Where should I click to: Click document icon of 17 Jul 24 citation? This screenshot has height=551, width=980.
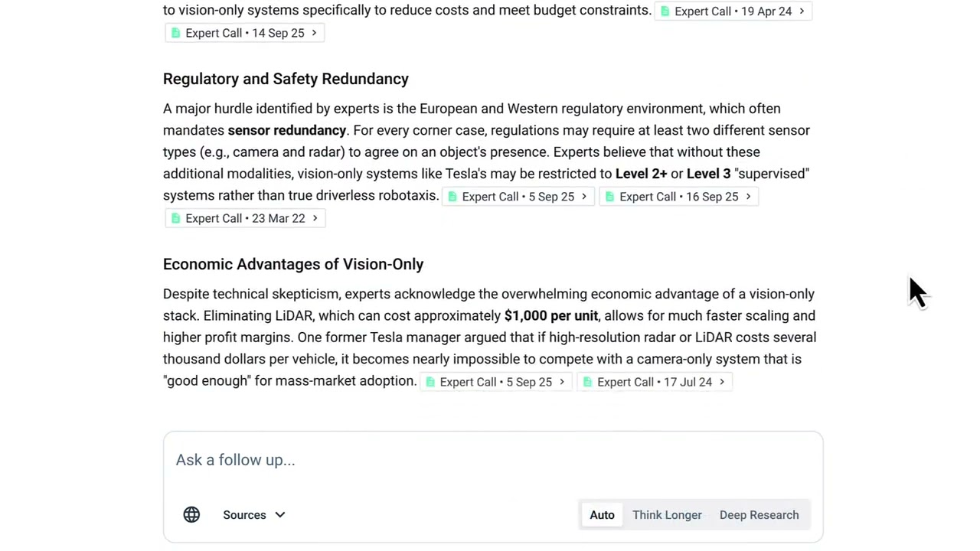coord(588,382)
